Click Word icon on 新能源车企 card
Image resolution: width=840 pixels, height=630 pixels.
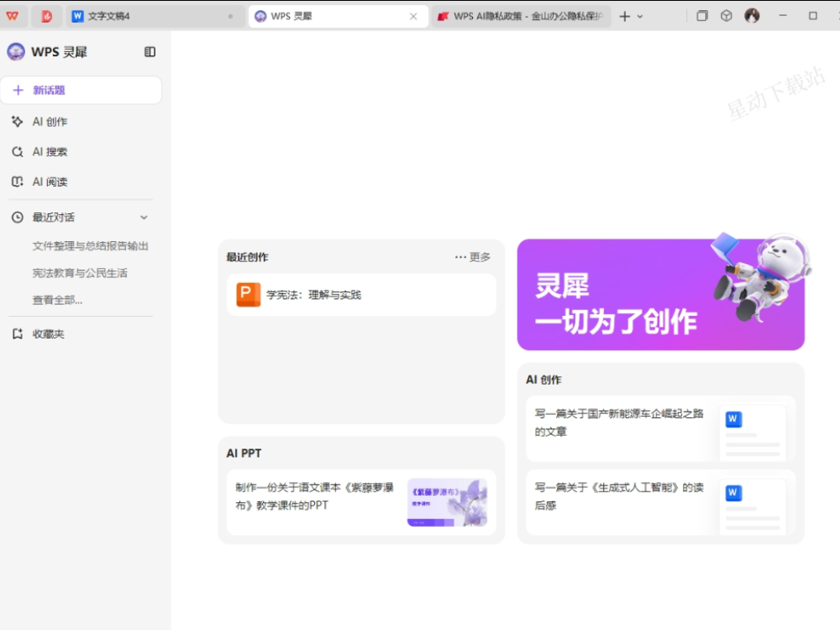733,419
